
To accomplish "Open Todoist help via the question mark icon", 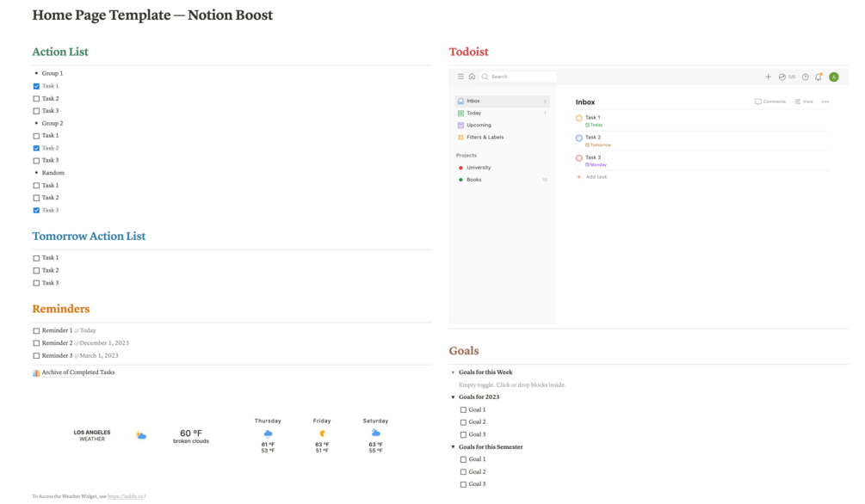I will point(805,77).
